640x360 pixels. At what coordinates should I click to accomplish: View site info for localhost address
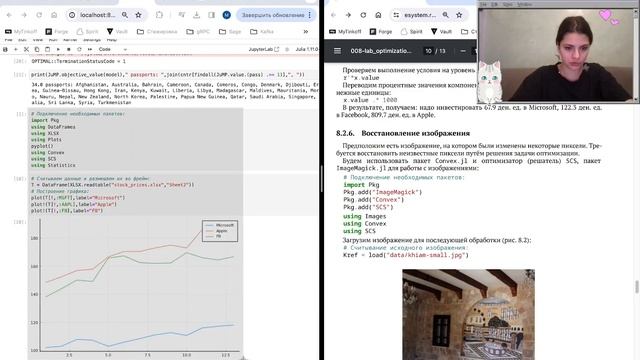[x=72, y=15]
